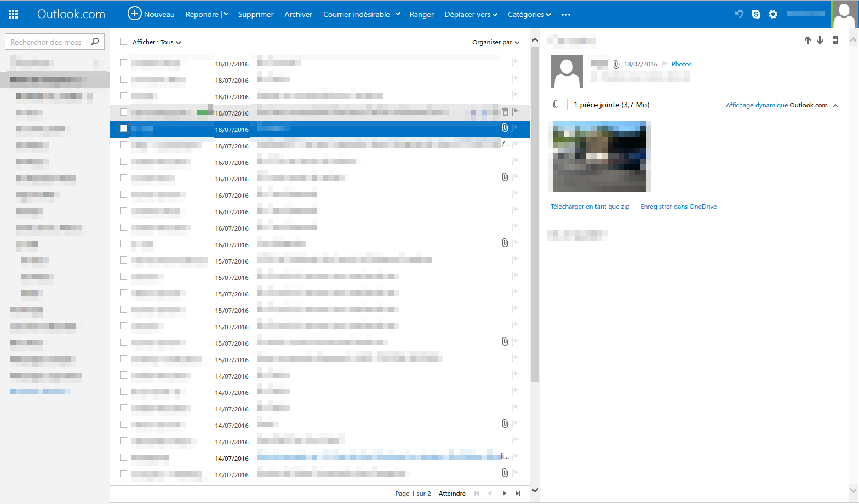
Task: Click the Affichage dynamique link
Action: click(757, 105)
